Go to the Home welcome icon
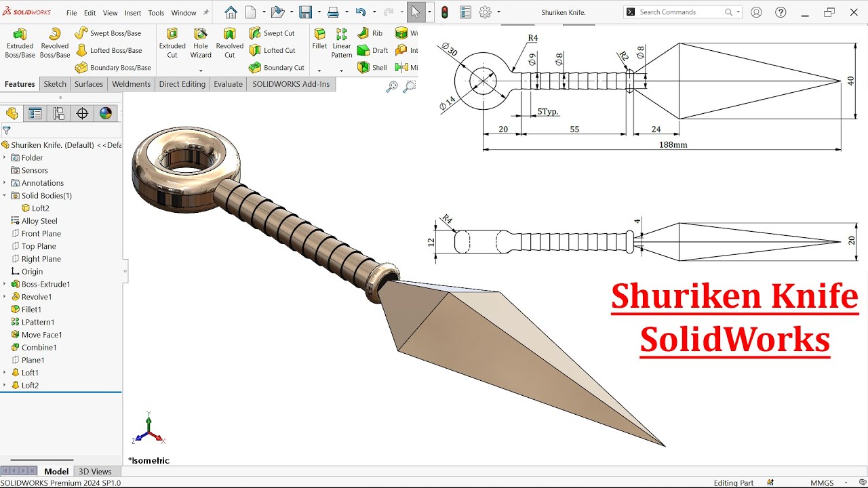 tap(231, 12)
